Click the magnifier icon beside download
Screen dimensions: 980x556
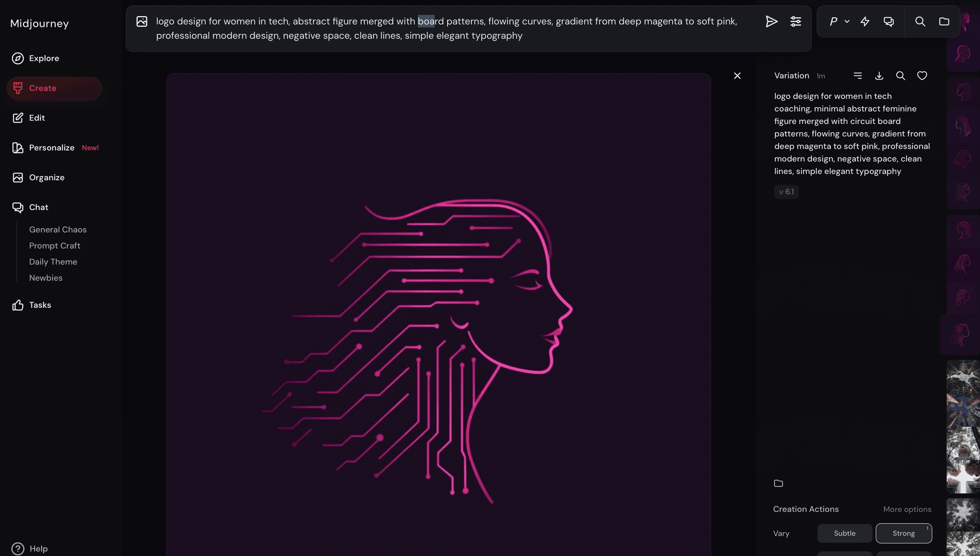pyautogui.click(x=900, y=76)
